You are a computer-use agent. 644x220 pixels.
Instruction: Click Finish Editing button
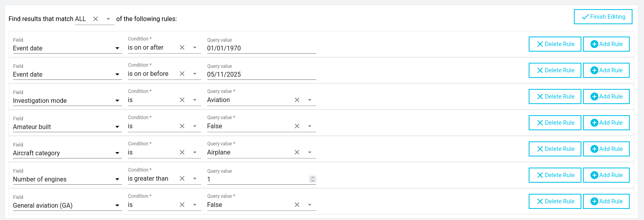[603, 17]
